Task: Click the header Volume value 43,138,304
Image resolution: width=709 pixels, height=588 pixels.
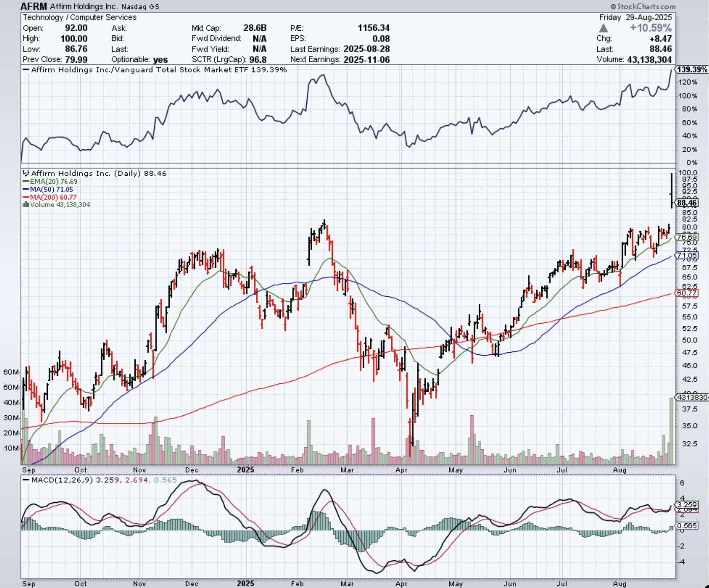Action: (x=649, y=60)
